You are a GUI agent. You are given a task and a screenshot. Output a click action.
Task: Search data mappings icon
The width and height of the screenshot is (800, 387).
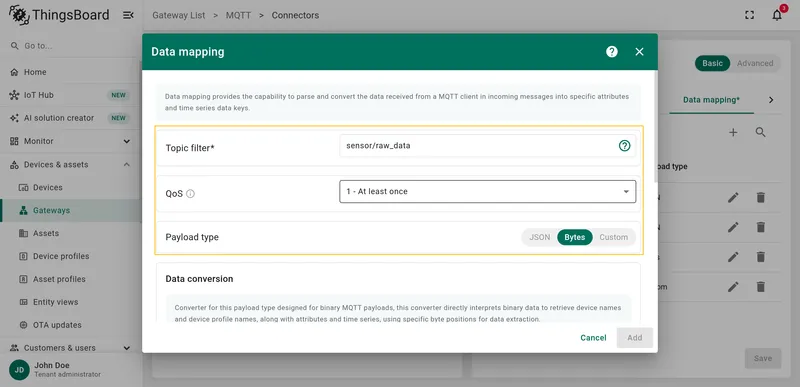coord(760,133)
